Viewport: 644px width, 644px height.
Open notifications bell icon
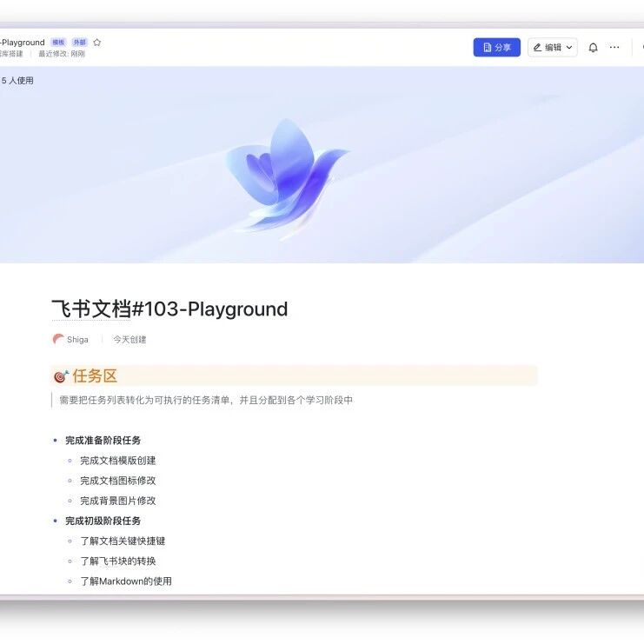(593, 48)
